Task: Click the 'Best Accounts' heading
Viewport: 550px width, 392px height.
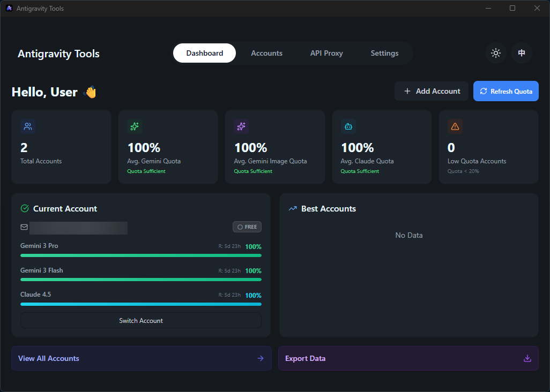Action: tap(329, 209)
